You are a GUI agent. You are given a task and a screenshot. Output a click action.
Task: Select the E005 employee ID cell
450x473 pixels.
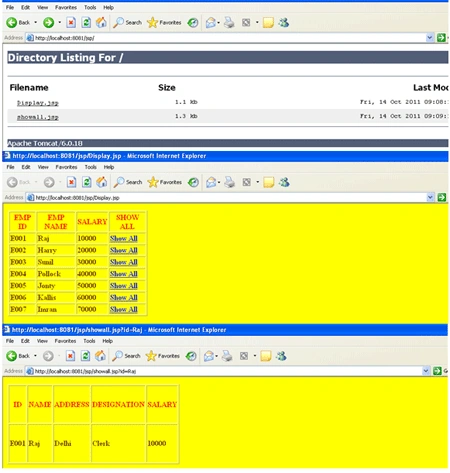(23, 286)
